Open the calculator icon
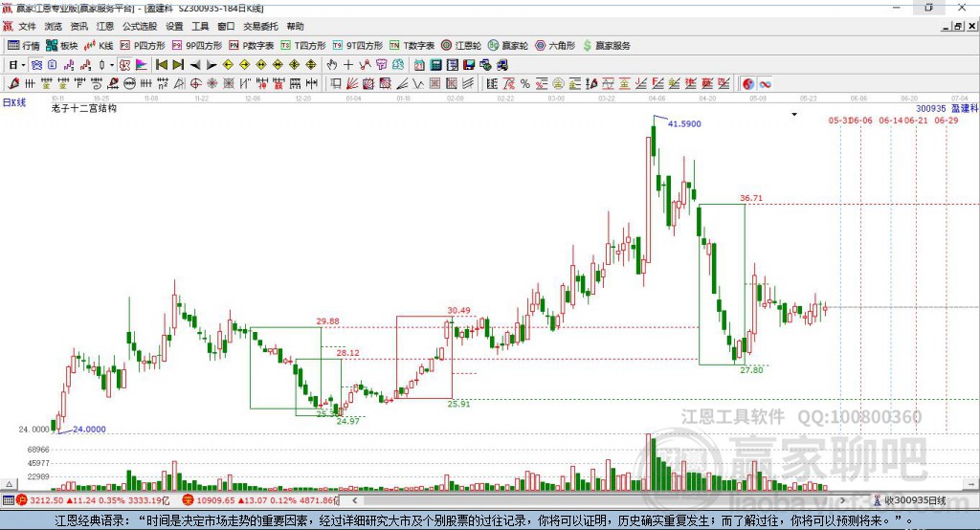Image resolution: width=980 pixels, height=530 pixels. pyautogui.click(x=435, y=65)
